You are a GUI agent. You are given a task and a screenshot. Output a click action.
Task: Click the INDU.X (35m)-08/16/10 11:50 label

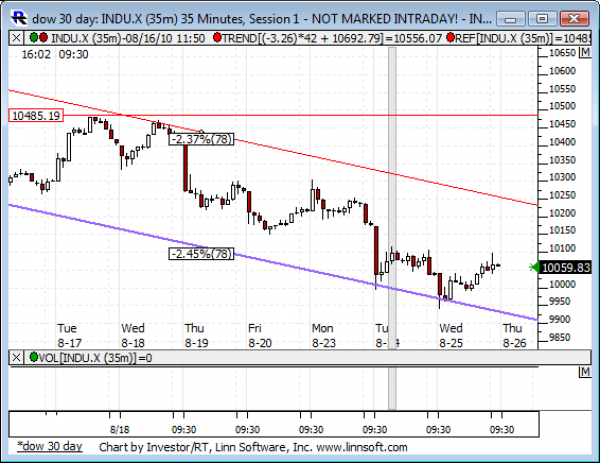128,38
